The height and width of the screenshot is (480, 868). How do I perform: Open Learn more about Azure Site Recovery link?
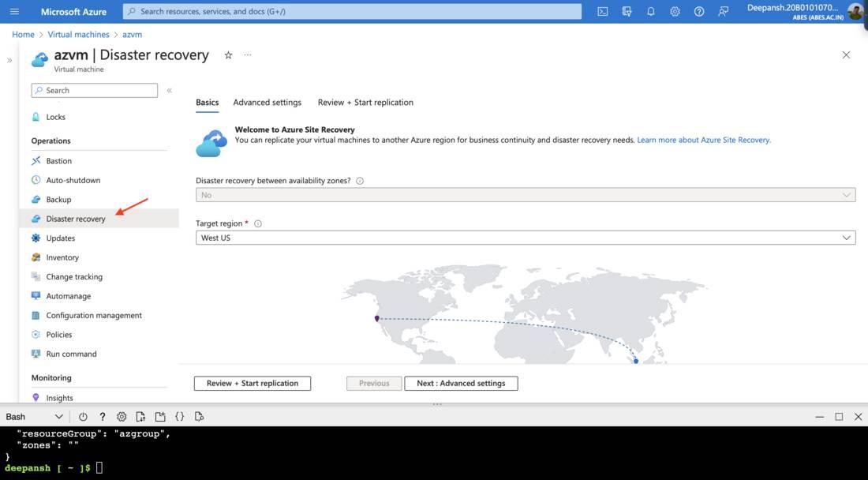pyautogui.click(x=704, y=140)
